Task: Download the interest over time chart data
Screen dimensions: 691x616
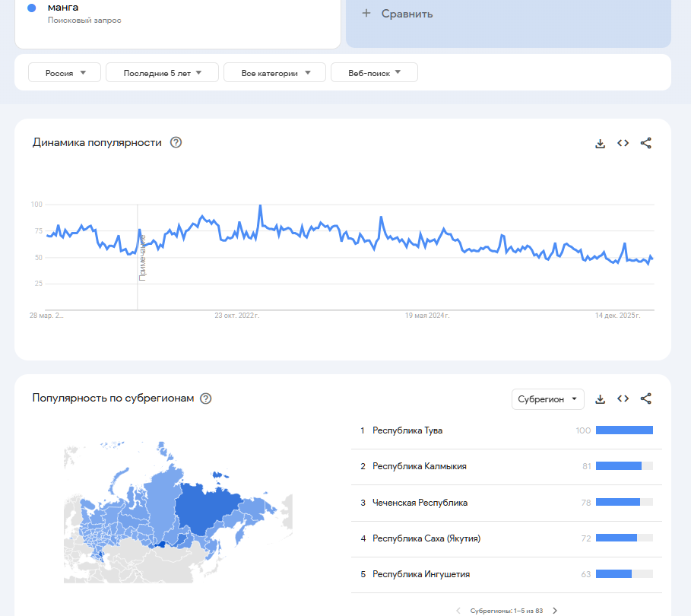Action: pyautogui.click(x=600, y=143)
